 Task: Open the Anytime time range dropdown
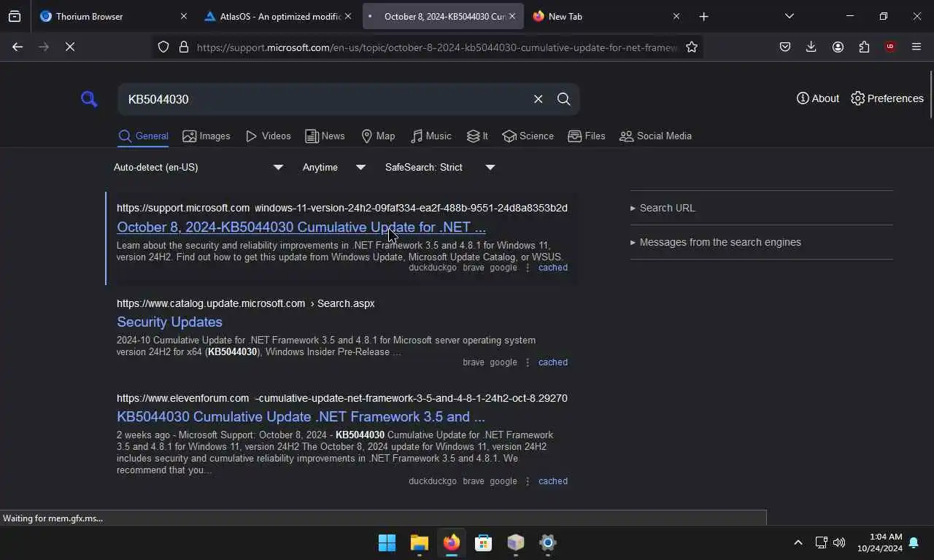click(334, 167)
